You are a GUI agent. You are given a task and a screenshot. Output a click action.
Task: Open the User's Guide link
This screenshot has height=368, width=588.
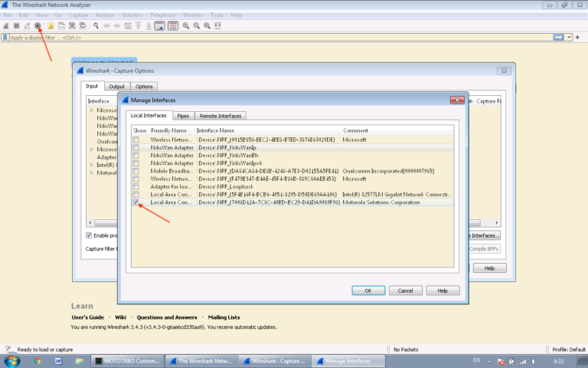(87, 317)
